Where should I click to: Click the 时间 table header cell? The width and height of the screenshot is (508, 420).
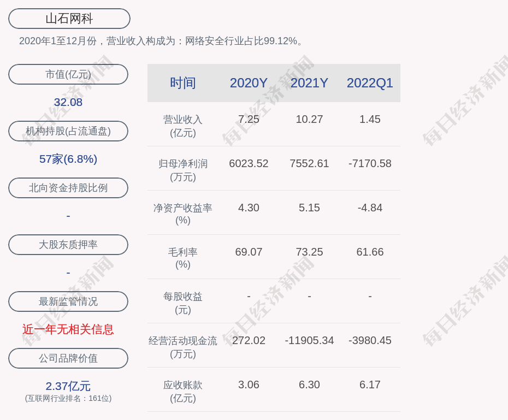182,83
